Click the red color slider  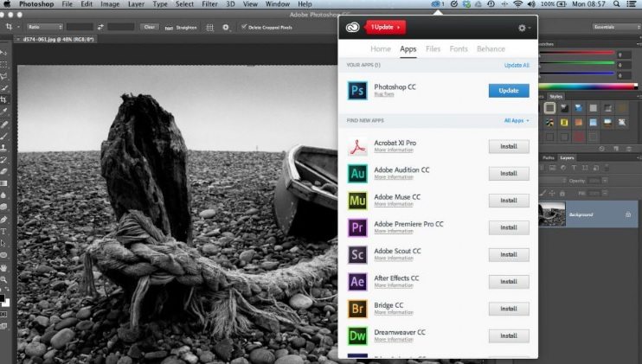577,53
